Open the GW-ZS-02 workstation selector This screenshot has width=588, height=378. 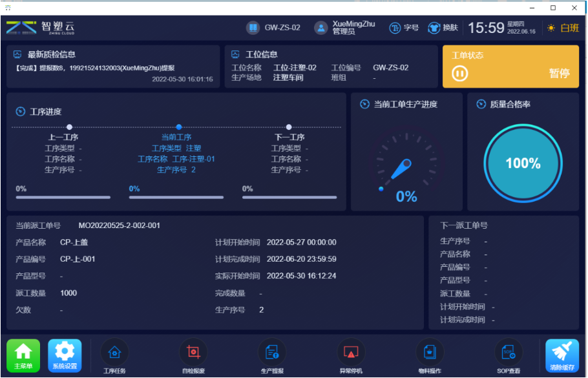coord(273,28)
